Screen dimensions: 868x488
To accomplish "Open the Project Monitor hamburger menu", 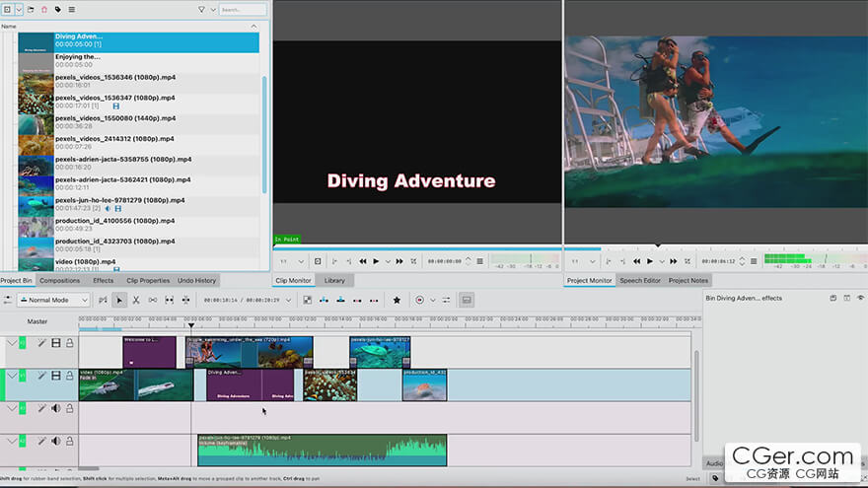I will [x=754, y=261].
